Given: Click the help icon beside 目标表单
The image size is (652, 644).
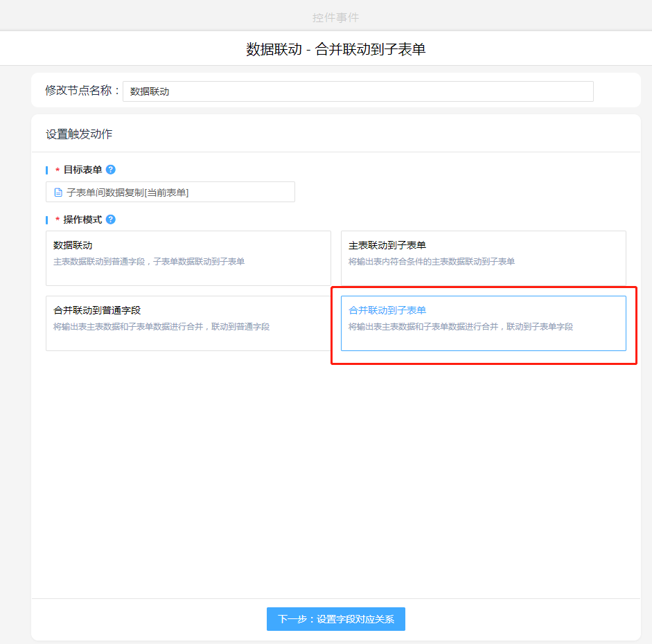Looking at the screenshot, I should pos(111,170).
